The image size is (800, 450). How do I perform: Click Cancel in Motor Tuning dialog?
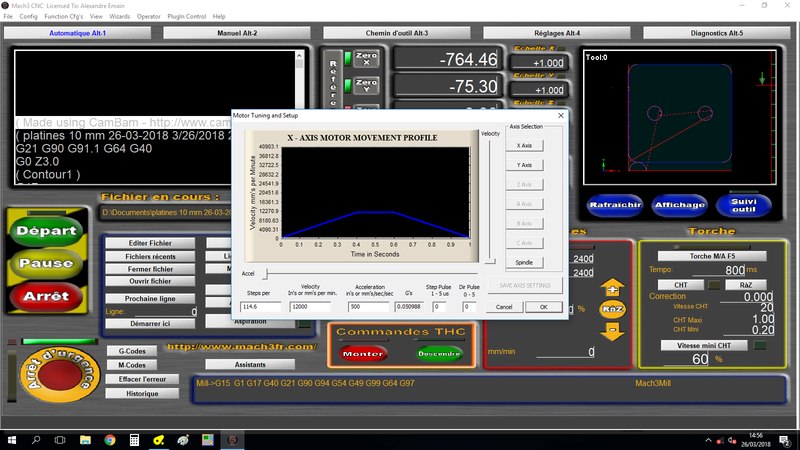point(504,307)
